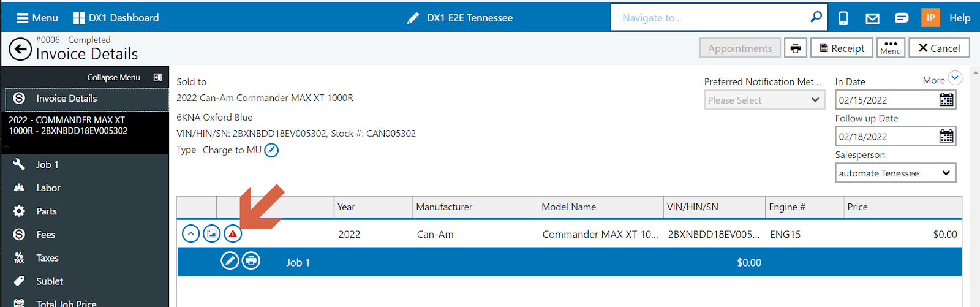Click the Cancel button
Viewport: 980px width, 307px height.
tap(939, 48)
